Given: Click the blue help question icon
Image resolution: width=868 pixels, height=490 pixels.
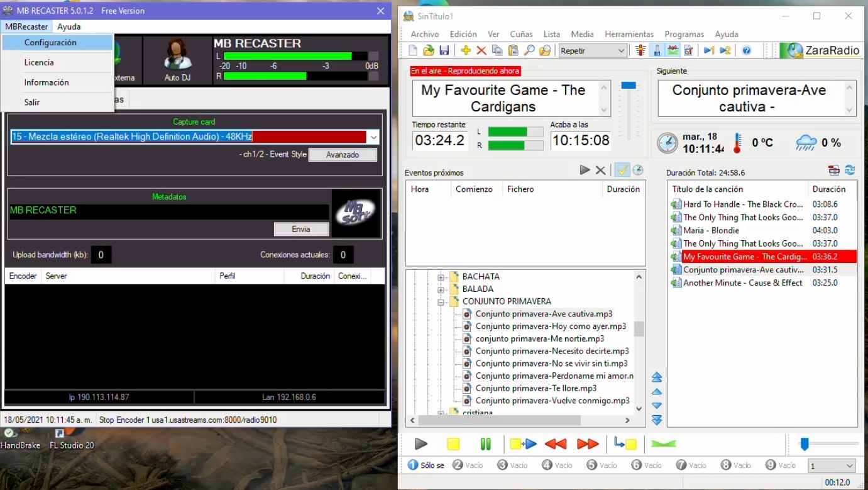Looking at the screenshot, I should 746,50.
